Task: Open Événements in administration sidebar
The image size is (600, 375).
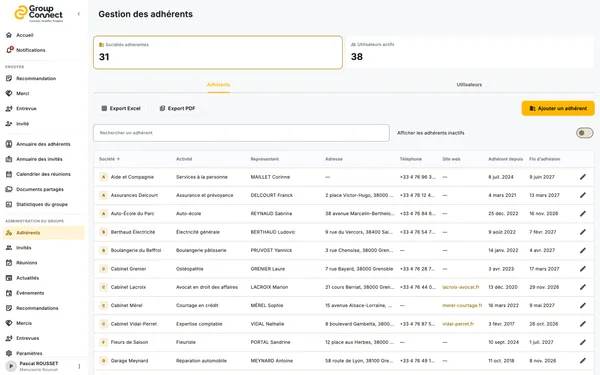Action: [44, 293]
